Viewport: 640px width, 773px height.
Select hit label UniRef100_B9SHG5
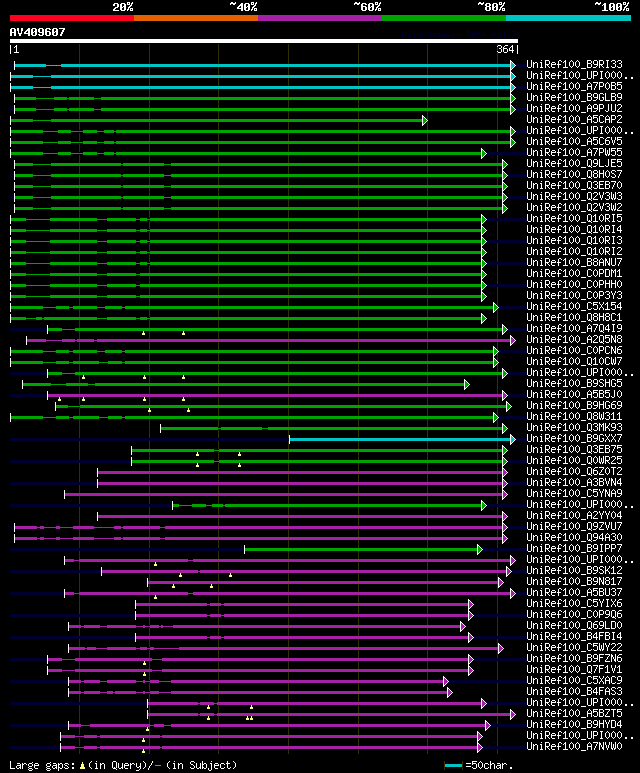[574, 384]
